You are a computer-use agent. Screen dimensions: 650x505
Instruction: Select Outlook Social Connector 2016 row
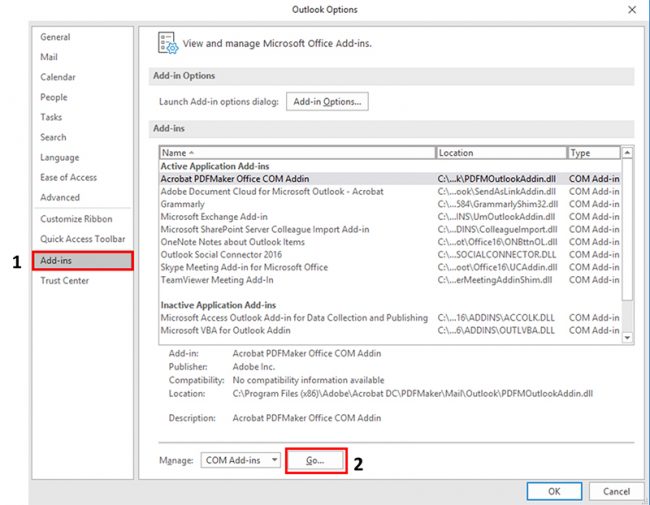click(390, 255)
